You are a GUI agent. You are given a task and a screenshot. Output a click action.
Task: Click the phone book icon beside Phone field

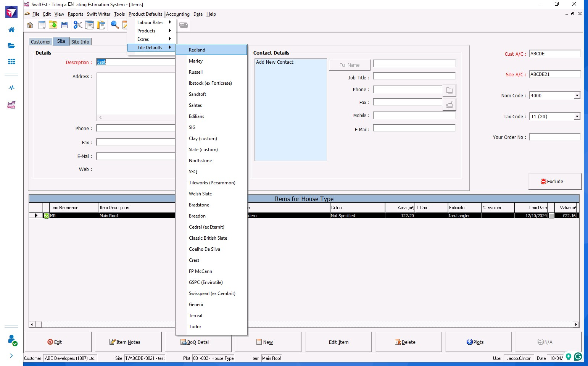pyautogui.click(x=449, y=90)
